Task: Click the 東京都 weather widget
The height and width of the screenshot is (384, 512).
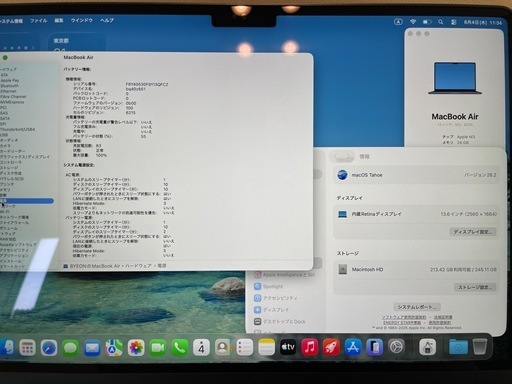Action: coord(77,43)
